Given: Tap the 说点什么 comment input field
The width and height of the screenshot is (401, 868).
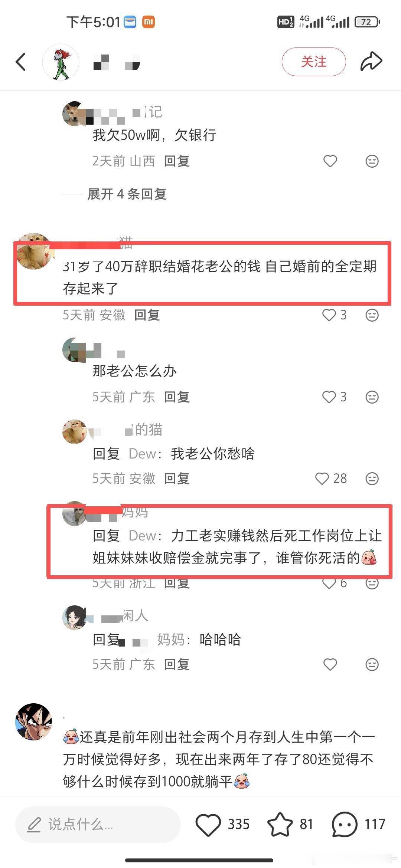Looking at the screenshot, I should tap(98, 824).
